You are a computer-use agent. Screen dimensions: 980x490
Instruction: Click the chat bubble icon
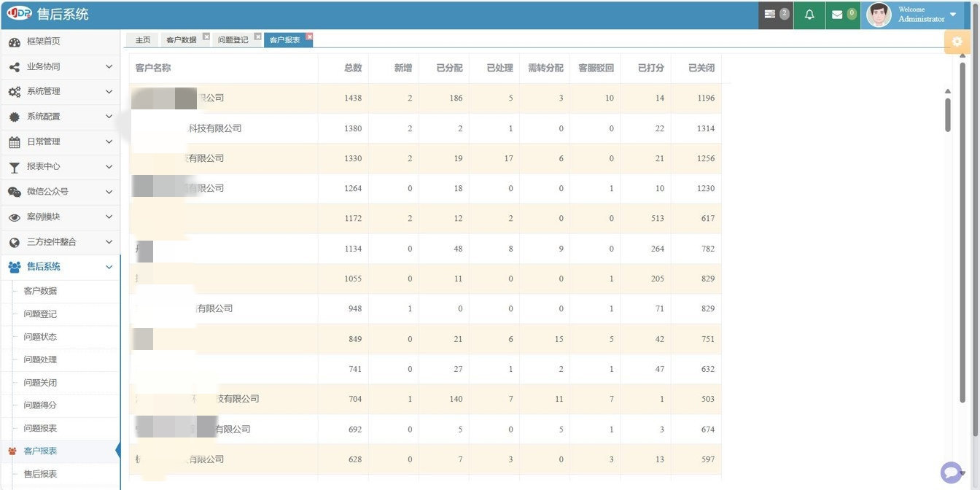click(951, 472)
